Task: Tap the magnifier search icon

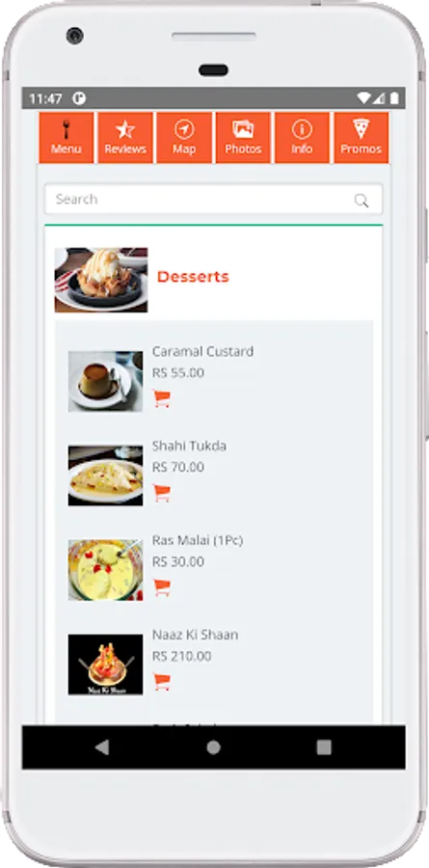Action: 362,201
